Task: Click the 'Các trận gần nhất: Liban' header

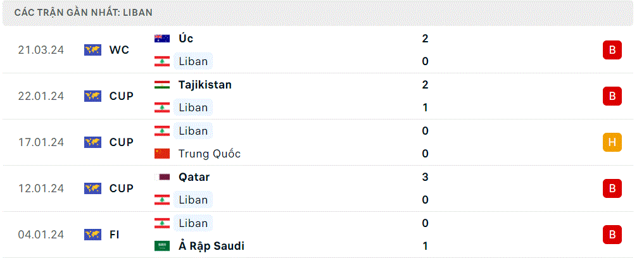Action: point(84,13)
